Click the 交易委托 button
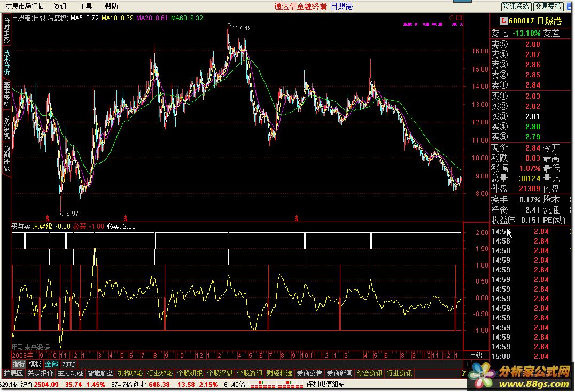 coord(548,6)
